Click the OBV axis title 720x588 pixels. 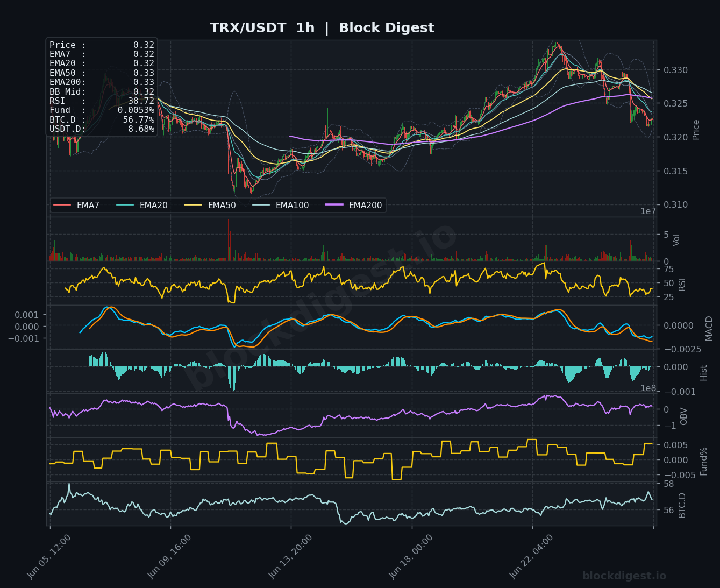(x=684, y=416)
